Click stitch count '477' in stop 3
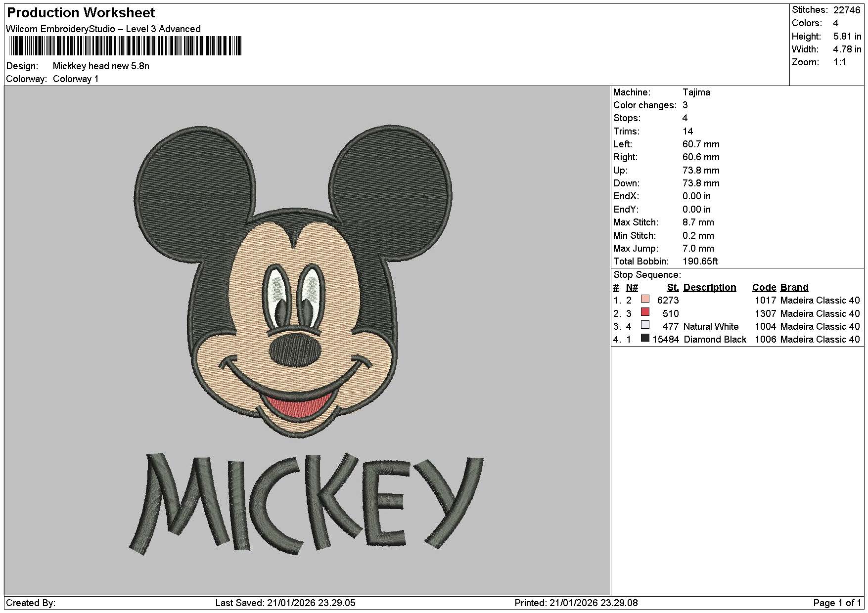Image resolution: width=868 pixels, height=613 pixels. pyautogui.click(x=671, y=326)
